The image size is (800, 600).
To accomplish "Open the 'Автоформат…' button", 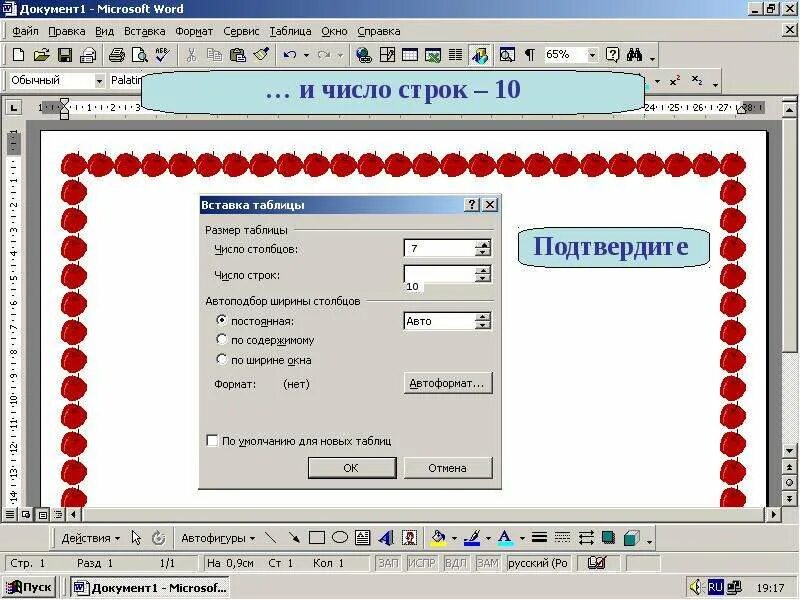I will click(448, 383).
